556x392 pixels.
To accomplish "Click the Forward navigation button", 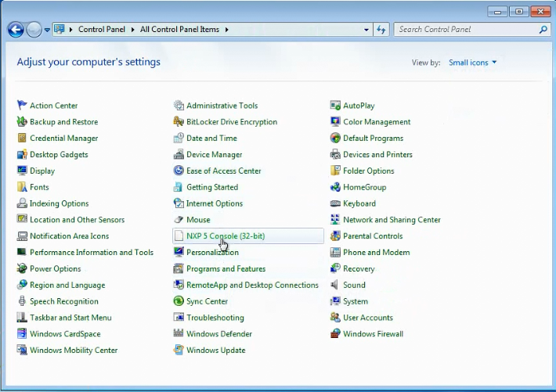I will pos(34,30).
